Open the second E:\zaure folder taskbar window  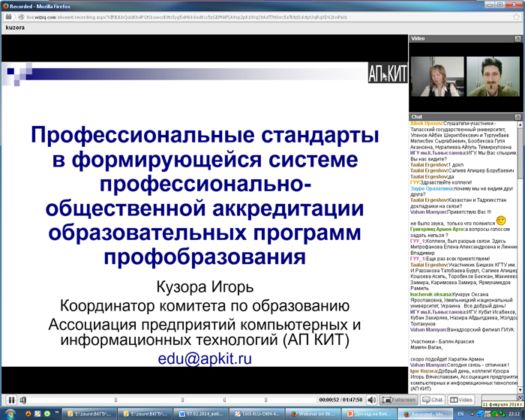point(145,414)
